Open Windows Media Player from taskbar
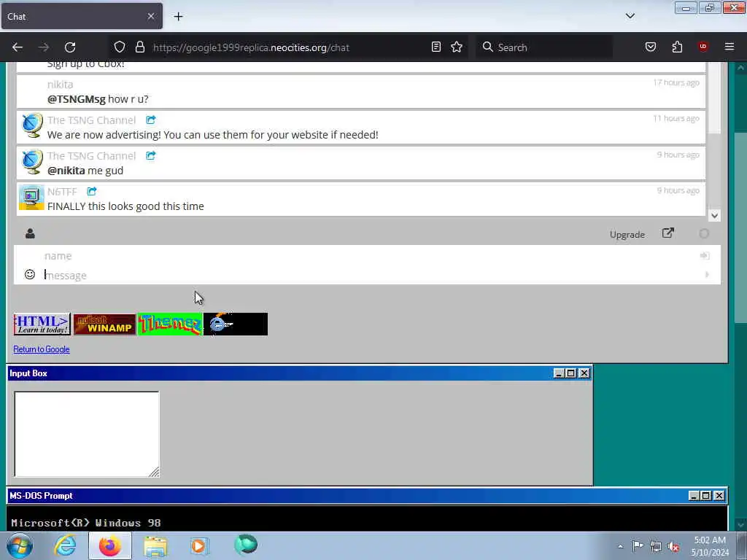Viewport: 747px width, 560px height. pos(200,545)
